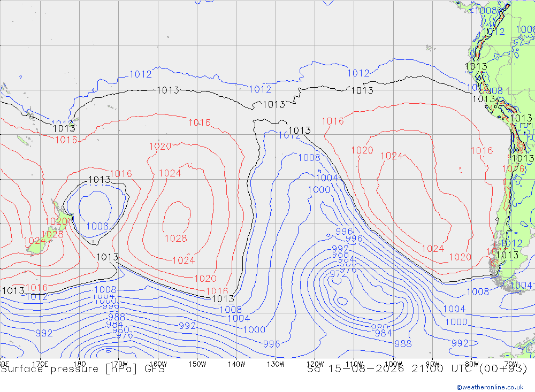535x392 pixels.
Task: Click the 130W longitude label
Action: pyautogui.click(x=276, y=364)
